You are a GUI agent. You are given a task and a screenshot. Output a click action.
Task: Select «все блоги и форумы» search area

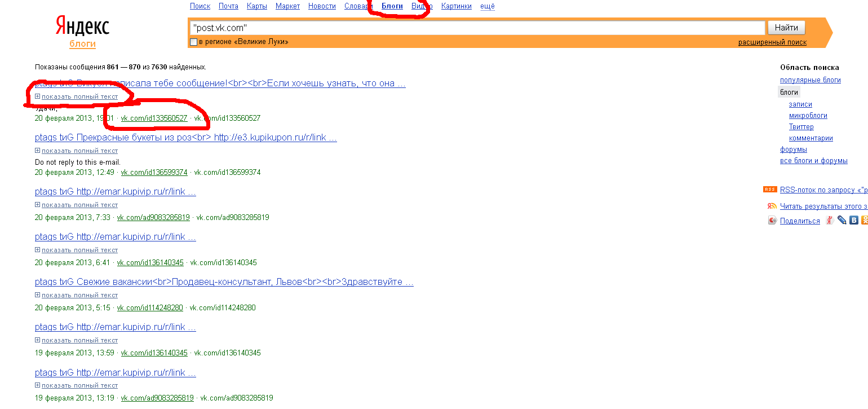(x=814, y=161)
